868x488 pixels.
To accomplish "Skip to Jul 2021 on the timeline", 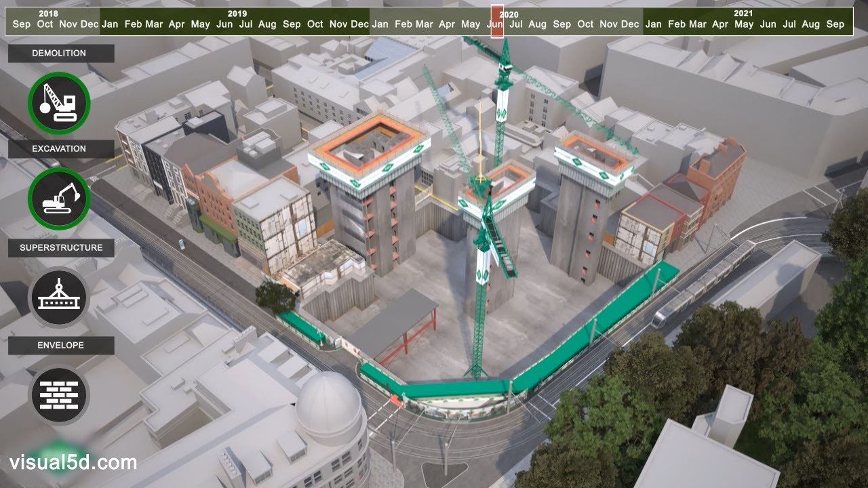I will (789, 24).
